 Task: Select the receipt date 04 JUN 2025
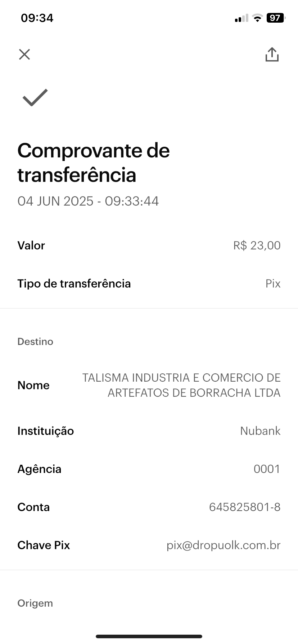point(55,201)
